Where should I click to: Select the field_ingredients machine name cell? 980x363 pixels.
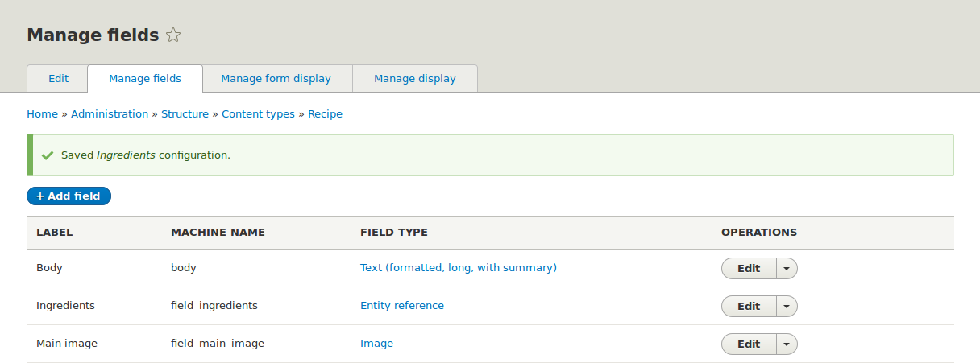[x=214, y=306]
